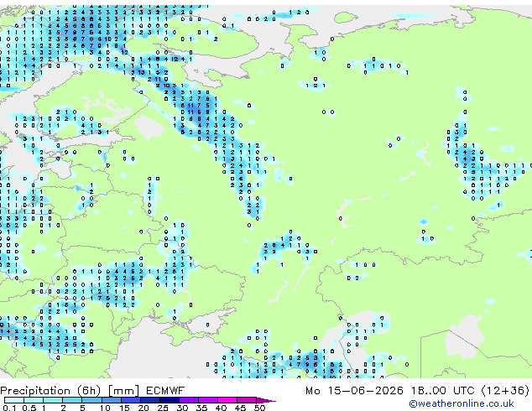Click the '35' legend scale label
The height and width of the screenshot is (411, 532).
pyautogui.click(x=202, y=408)
